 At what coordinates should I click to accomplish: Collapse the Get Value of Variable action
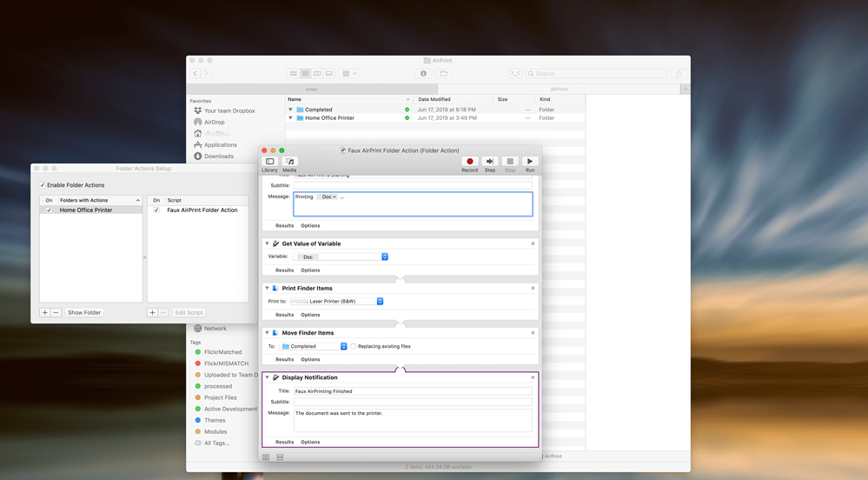268,244
